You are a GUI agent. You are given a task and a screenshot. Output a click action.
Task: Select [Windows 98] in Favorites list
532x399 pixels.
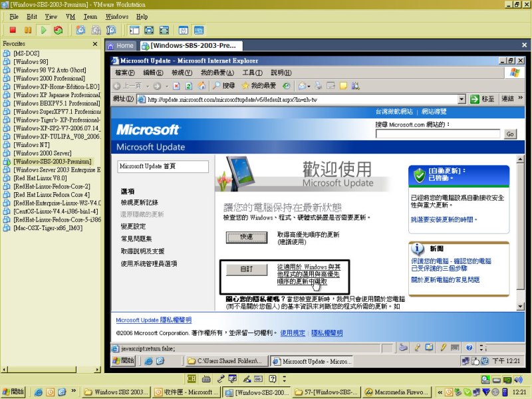click(31, 62)
